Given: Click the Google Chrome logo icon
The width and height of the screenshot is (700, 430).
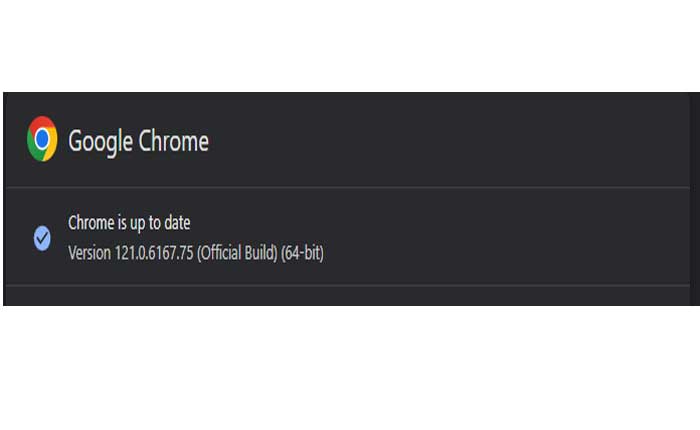Looking at the screenshot, I should 42,139.
